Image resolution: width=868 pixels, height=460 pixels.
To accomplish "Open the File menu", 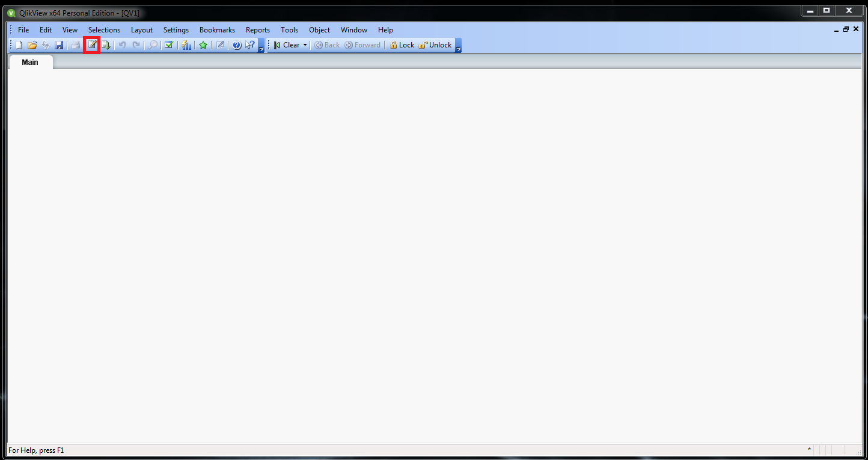I will pos(23,30).
